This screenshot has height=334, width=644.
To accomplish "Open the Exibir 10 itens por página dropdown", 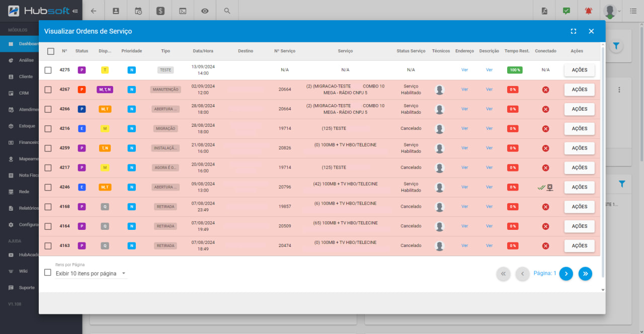I will [91, 274].
